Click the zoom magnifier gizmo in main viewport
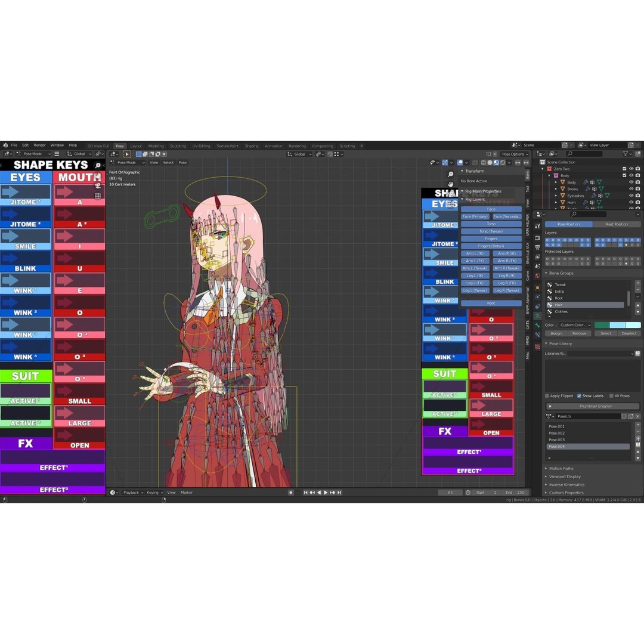644x644 pixels. click(451, 175)
